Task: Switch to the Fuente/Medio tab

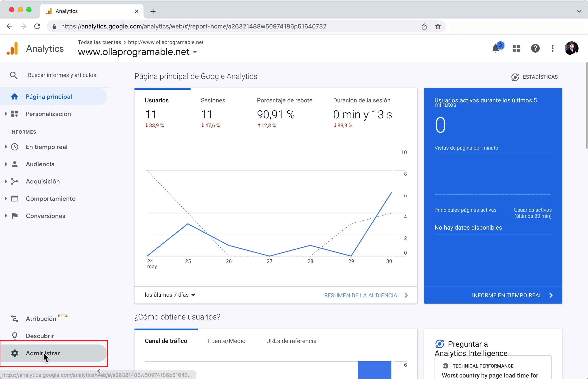Action: [x=227, y=341]
